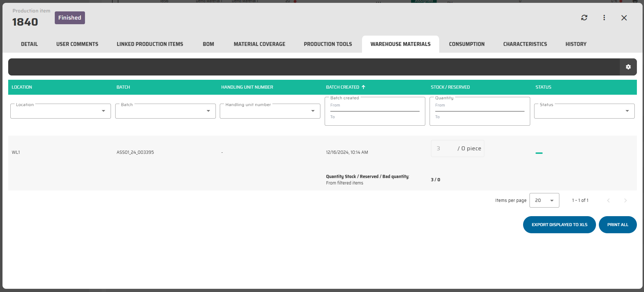This screenshot has width=644, height=292.
Task: Click the Quantity From input field
Action: [x=479, y=107]
